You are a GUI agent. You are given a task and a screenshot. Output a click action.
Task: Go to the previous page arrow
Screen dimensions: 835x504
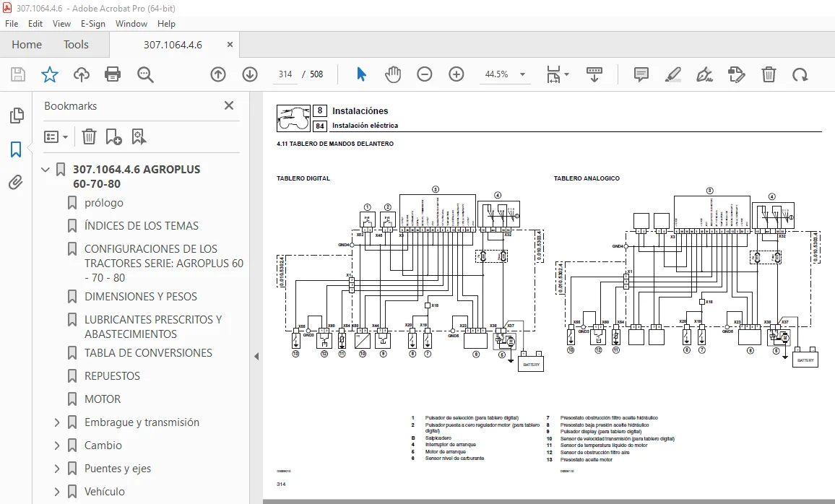(218, 74)
